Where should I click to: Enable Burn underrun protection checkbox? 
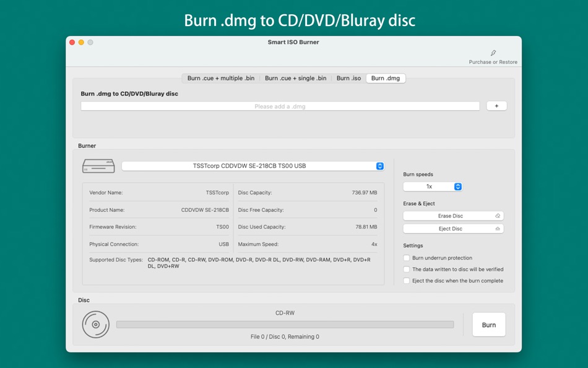click(x=406, y=258)
